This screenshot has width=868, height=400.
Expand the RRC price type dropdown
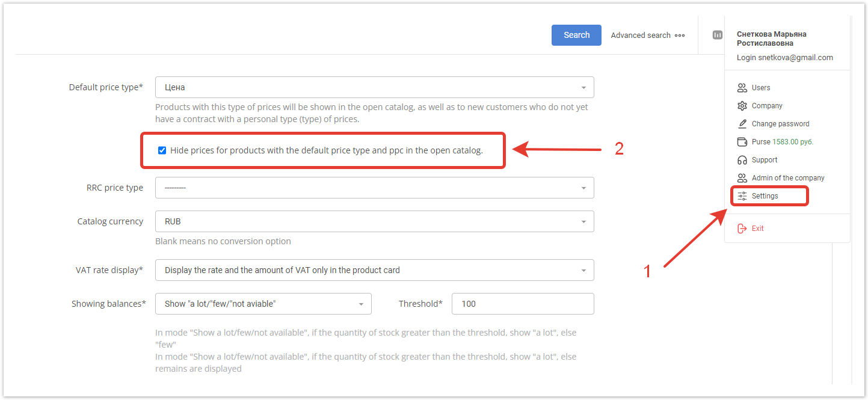point(374,188)
